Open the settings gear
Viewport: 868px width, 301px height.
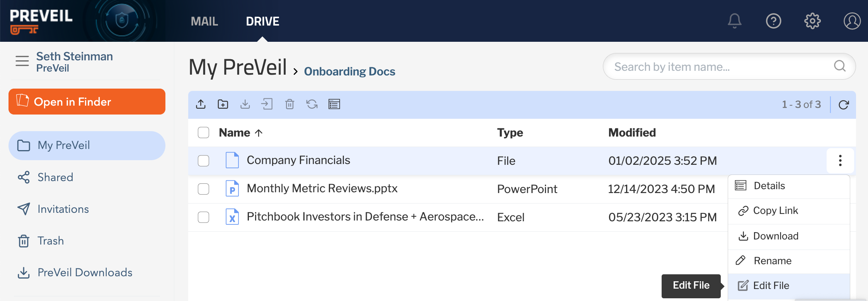point(812,21)
